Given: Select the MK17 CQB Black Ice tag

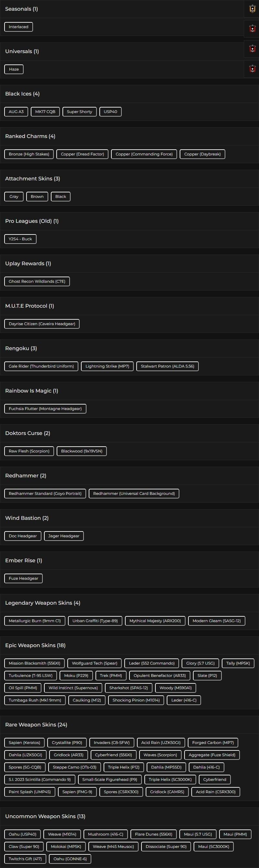Looking at the screenshot, I should point(45,112).
